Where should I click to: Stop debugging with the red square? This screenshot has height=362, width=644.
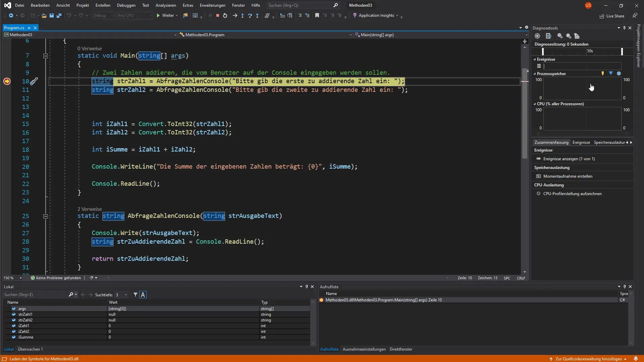218,15
